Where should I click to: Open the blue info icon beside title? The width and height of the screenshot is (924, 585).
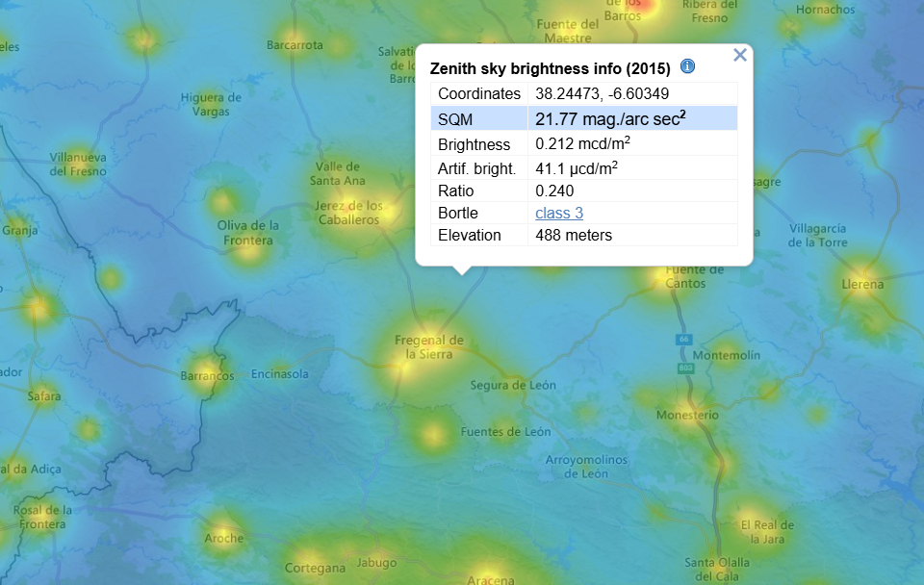point(687,66)
